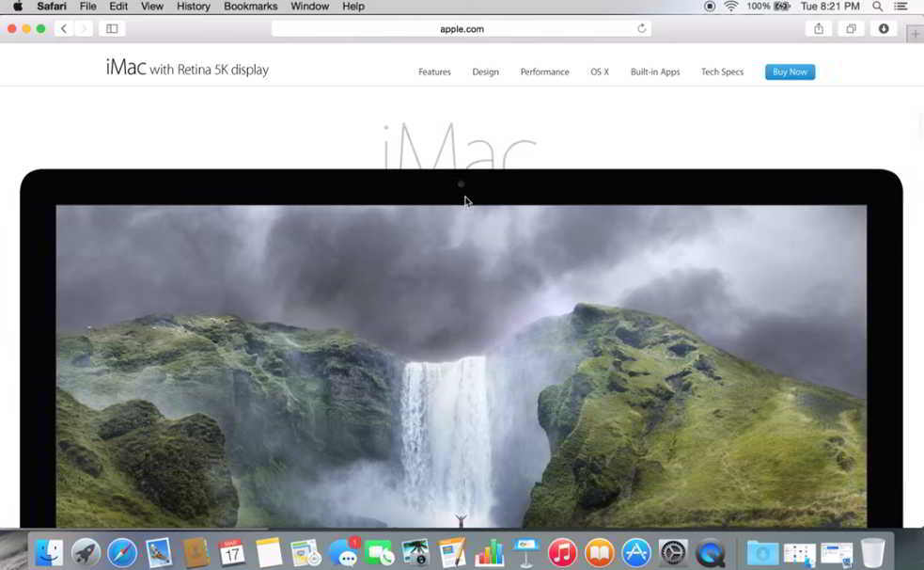Open System Preferences gear icon

coord(673,553)
